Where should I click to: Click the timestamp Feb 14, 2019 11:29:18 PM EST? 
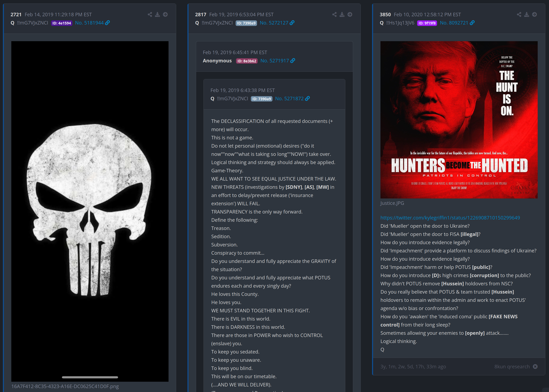[x=58, y=14]
